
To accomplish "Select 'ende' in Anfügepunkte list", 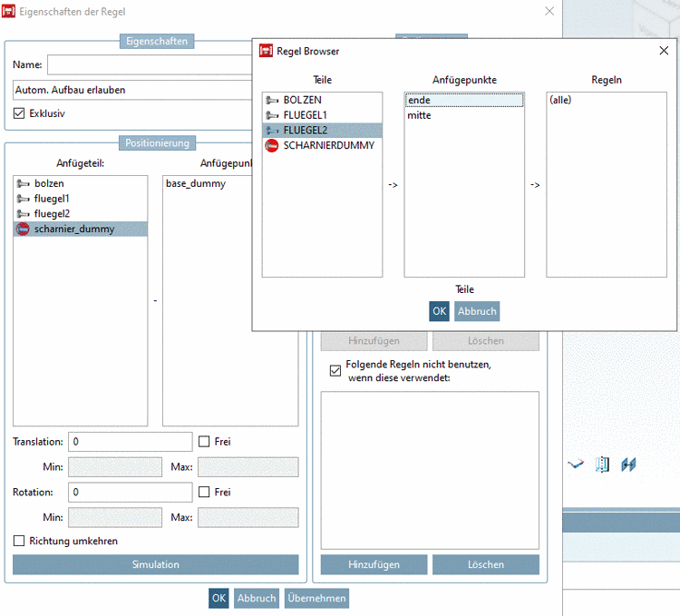I will tap(464, 100).
